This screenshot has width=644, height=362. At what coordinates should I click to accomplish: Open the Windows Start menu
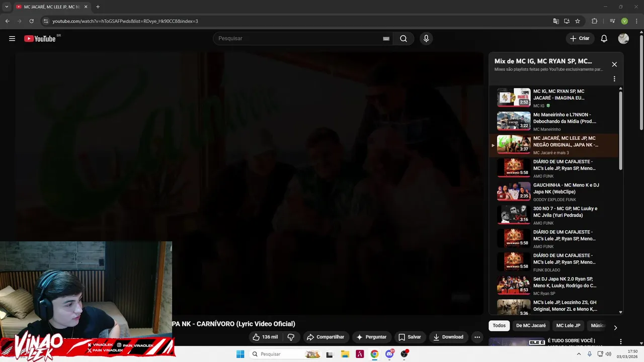240,354
